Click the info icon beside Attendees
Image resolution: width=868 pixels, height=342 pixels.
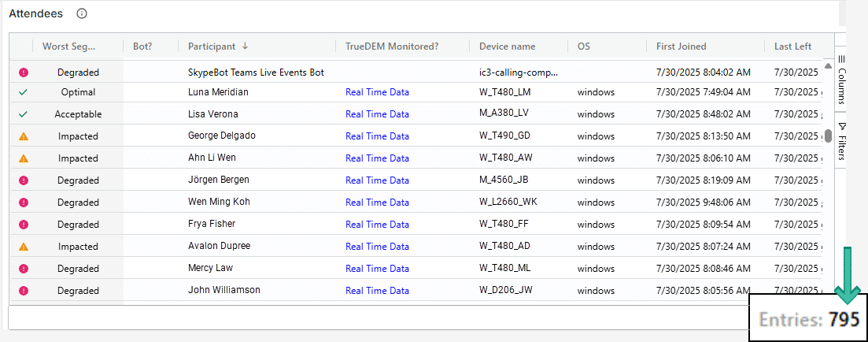click(x=82, y=13)
